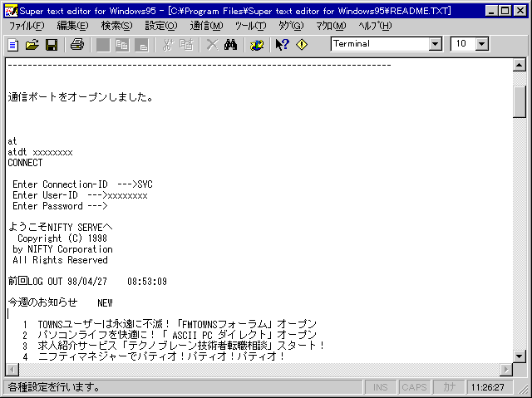The height and width of the screenshot is (398, 532).
Task: Click the append copy icon with plus
Action: (186, 45)
